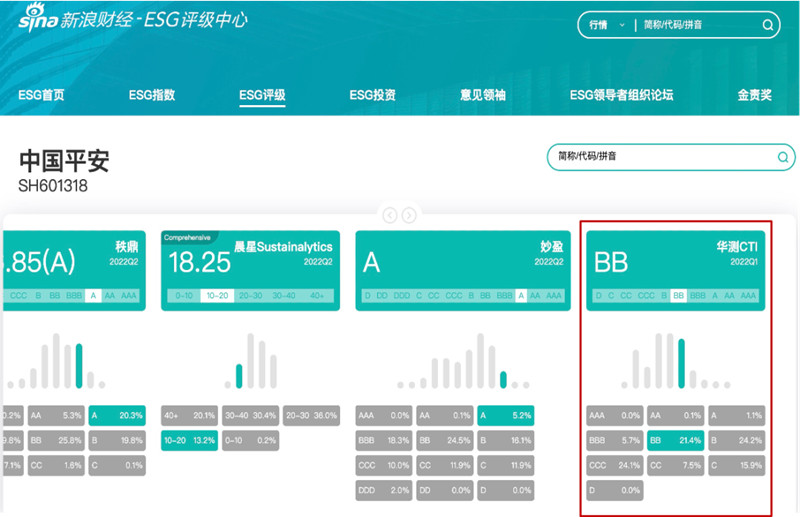Click the B 19.8% cell under 秩鼎
Image resolution: width=800 pixels, height=517 pixels.
pyautogui.click(x=117, y=440)
